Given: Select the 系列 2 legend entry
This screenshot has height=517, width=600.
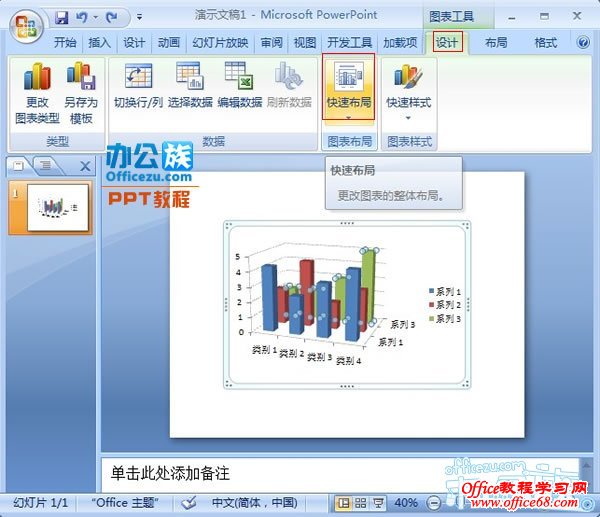Looking at the screenshot, I should [x=445, y=305].
